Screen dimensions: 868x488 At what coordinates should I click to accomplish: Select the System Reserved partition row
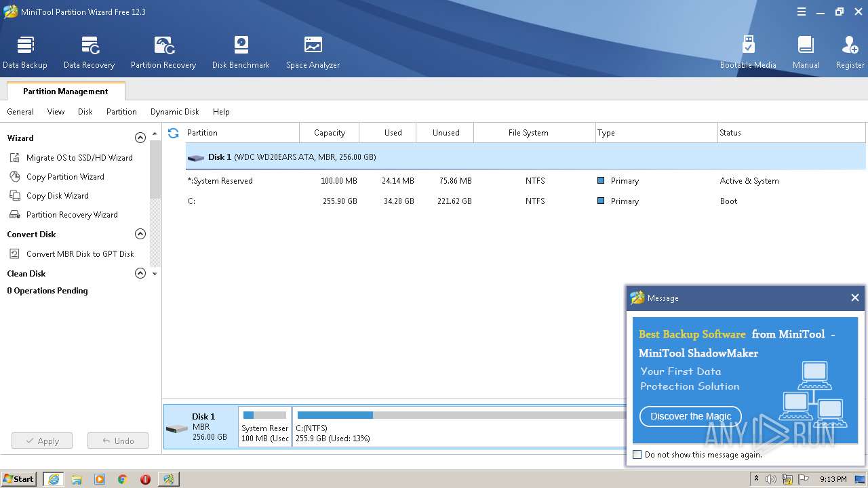pos(526,181)
